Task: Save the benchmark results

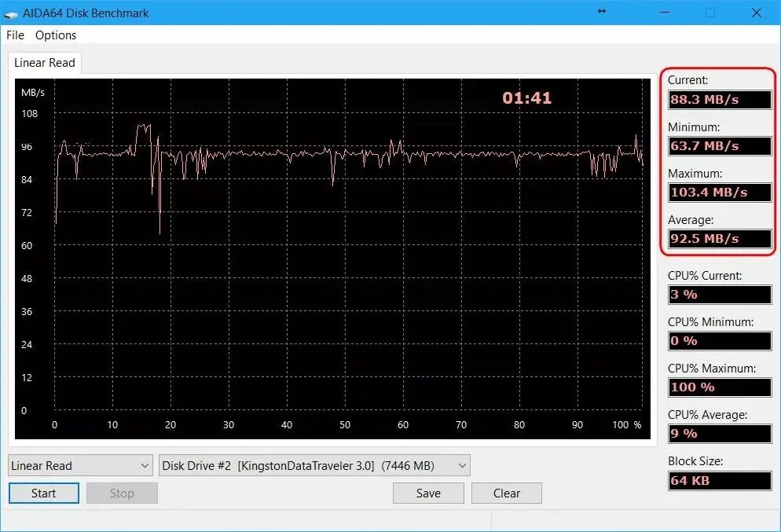Action: (428, 493)
